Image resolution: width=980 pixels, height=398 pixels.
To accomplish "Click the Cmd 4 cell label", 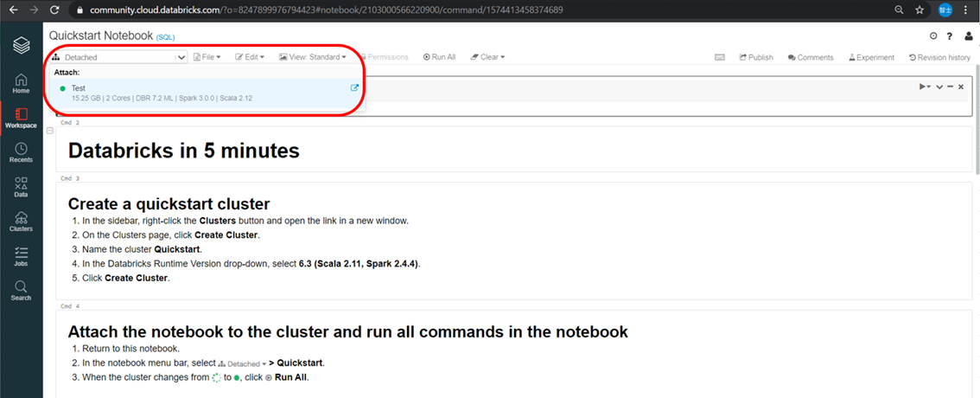I will [x=70, y=306].
